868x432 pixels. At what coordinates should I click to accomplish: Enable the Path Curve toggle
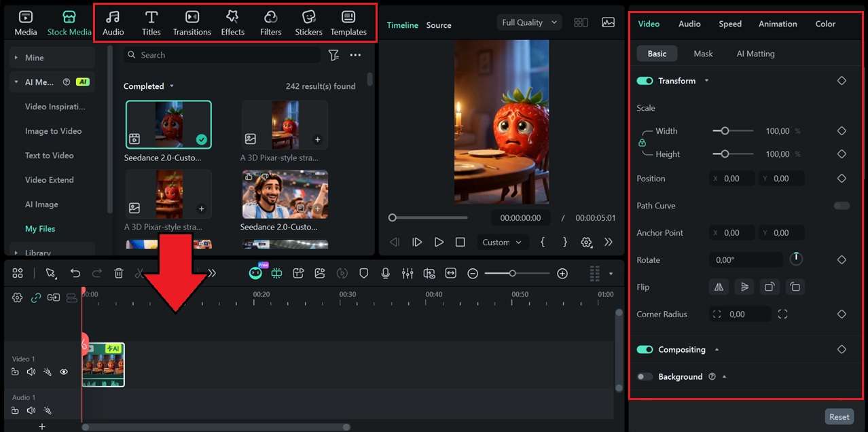(x=842, y=206)
